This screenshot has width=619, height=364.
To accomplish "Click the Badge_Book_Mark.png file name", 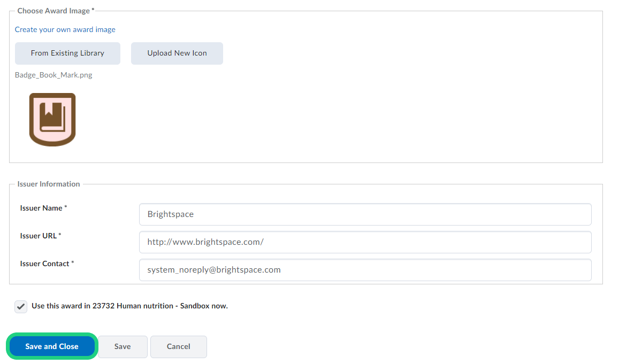I will (x=54, y=75).
